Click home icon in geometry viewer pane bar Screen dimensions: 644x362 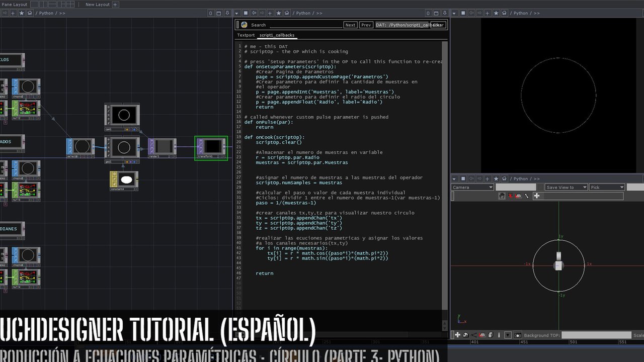[505, 178]
